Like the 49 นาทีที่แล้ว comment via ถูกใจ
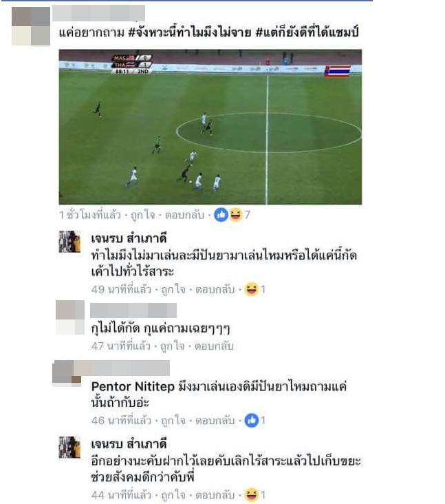The image size is (445, 504). click(173, 289)
